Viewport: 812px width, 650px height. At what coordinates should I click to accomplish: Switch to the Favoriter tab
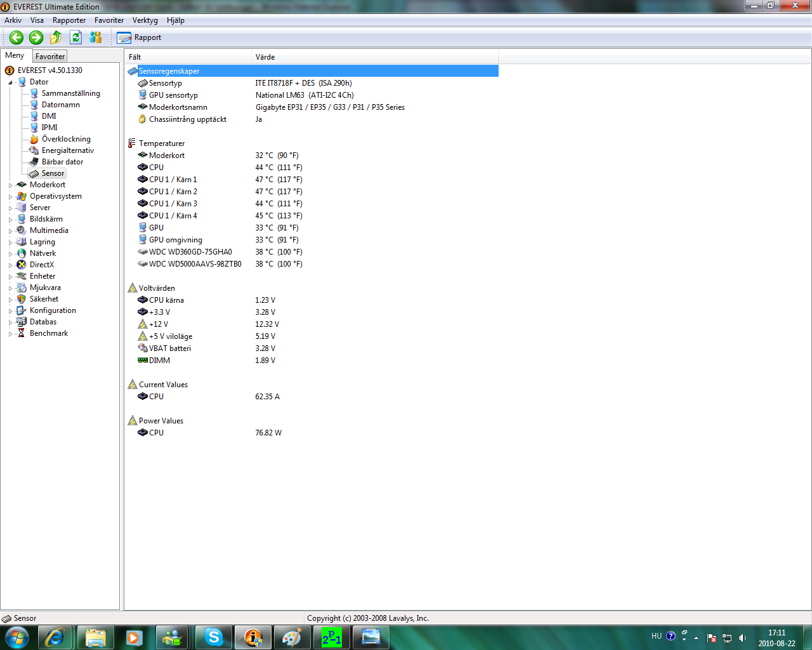pos(50,56)
